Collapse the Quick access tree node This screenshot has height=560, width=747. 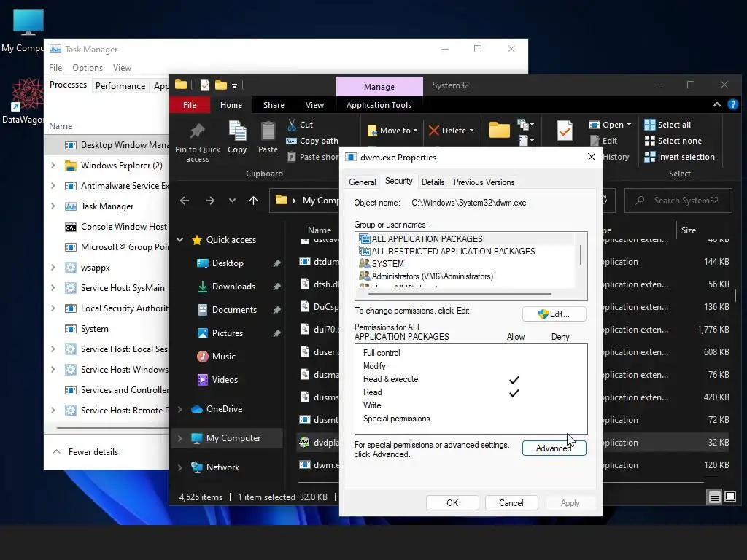tap(180, 240)
